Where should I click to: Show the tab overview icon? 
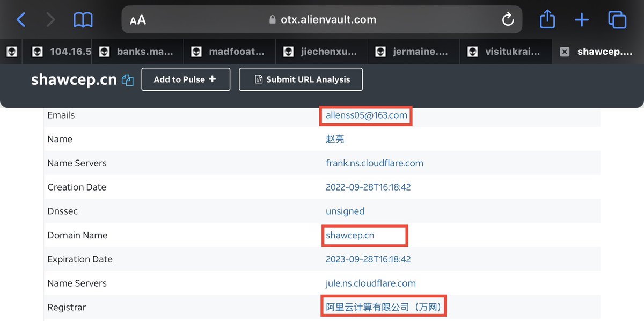coord(617,20)
